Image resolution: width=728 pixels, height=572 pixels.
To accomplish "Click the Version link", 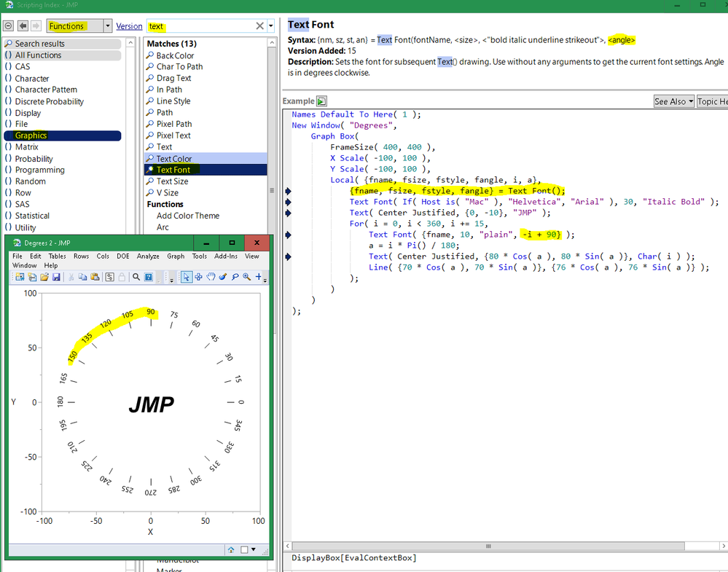I will pos(129,26).
